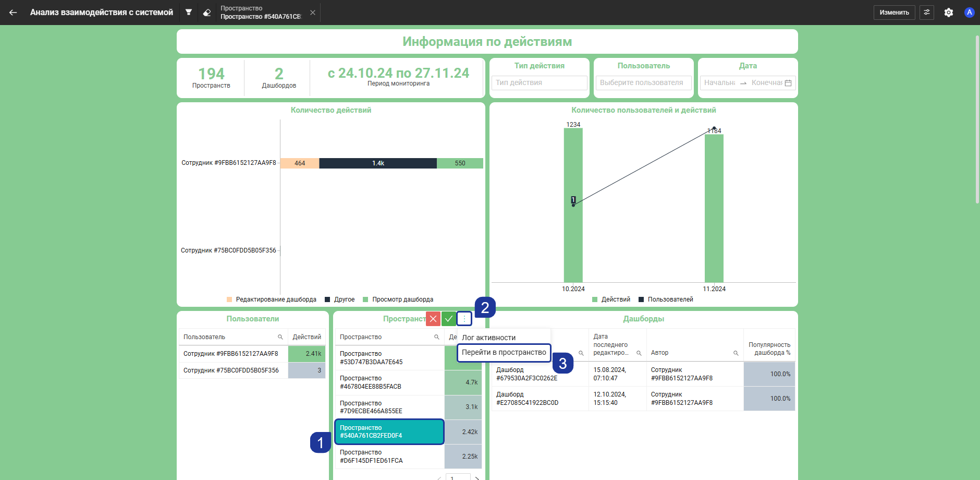
Task: Select user Сотрудник #75BC0FDD5B05F356 in the Пользователи table
Action: coord(234,370)
